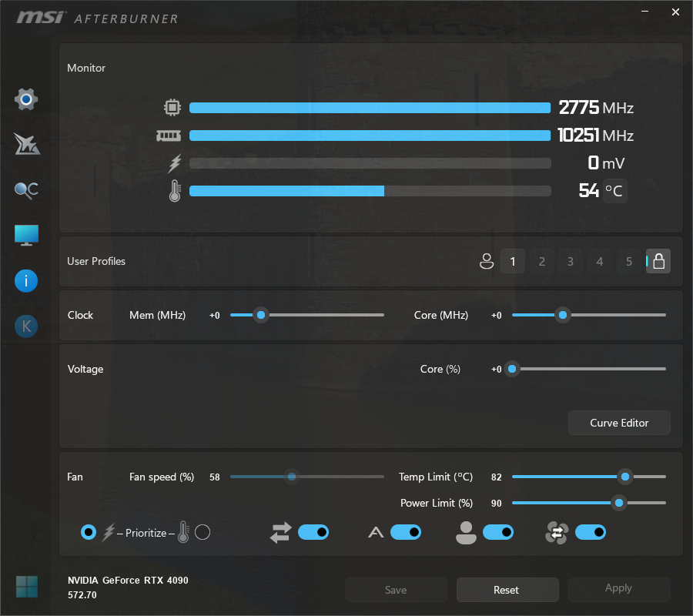
Task: Open the blue information icon
Action: pyautogui.click(x=26, y=281)
